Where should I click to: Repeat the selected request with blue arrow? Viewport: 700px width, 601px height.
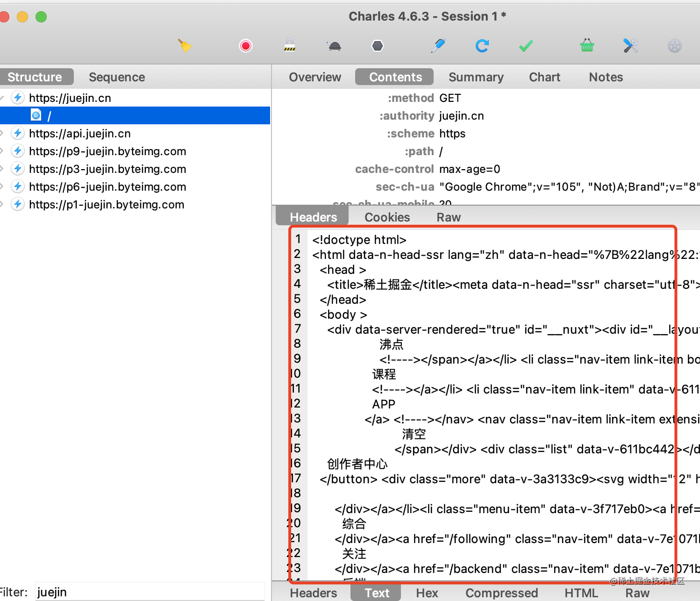482,45
